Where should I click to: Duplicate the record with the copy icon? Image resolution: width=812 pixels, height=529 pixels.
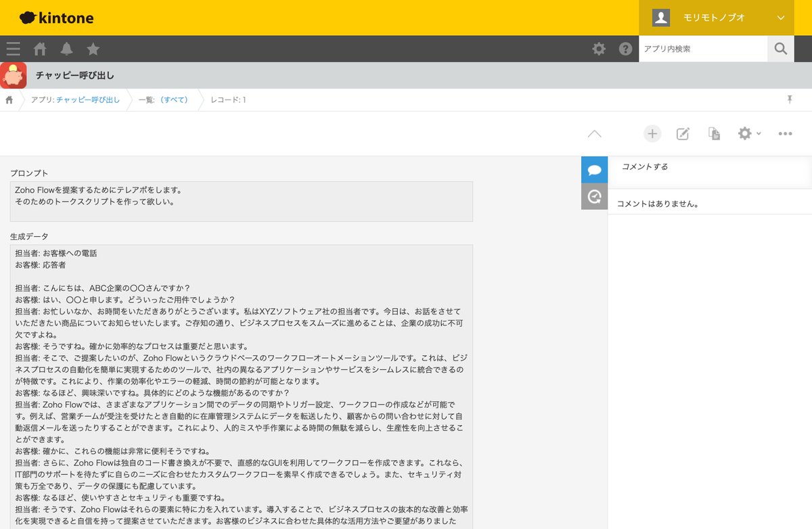click(x=713, y=133)
